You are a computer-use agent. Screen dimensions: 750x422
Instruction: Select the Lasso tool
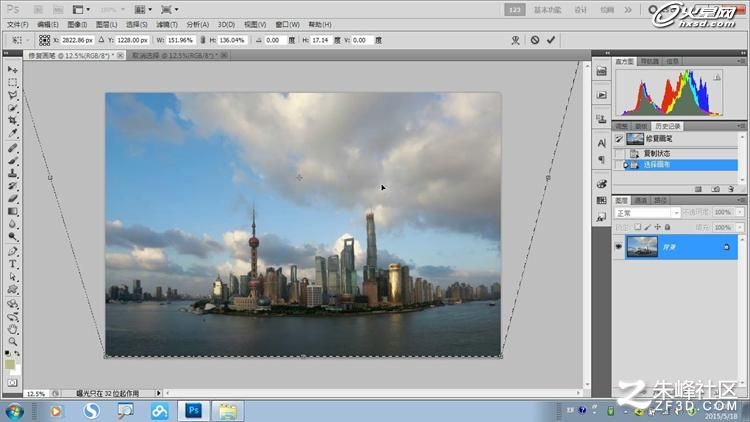pyautogui.click(x=12, y=95)
